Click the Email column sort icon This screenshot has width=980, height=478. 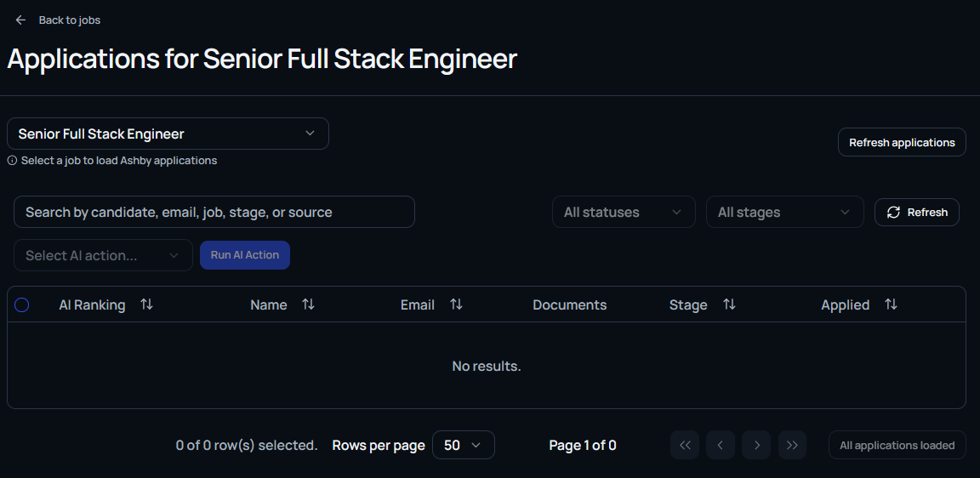[x=456, y=304]
